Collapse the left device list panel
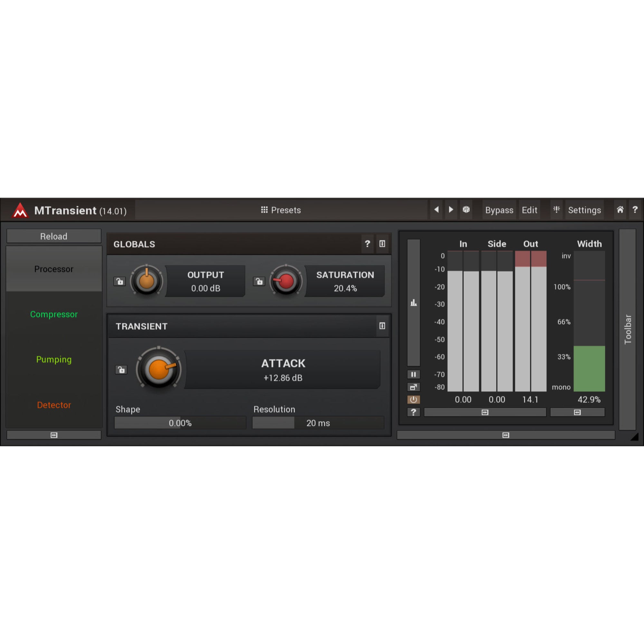 click(x=54, y=435)
